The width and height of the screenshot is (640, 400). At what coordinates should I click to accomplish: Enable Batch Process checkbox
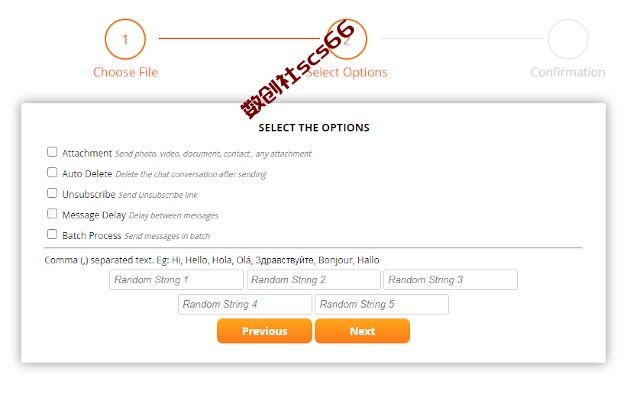[x=52, y=234]
